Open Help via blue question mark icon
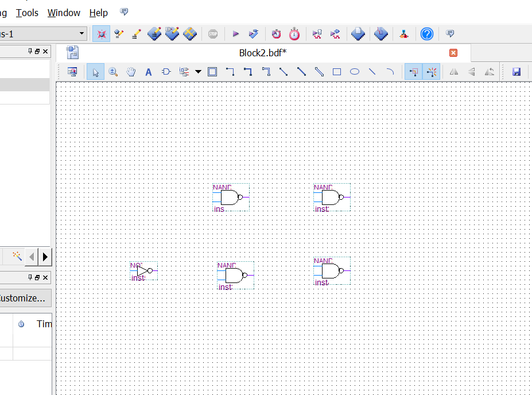 pos(427,34)
